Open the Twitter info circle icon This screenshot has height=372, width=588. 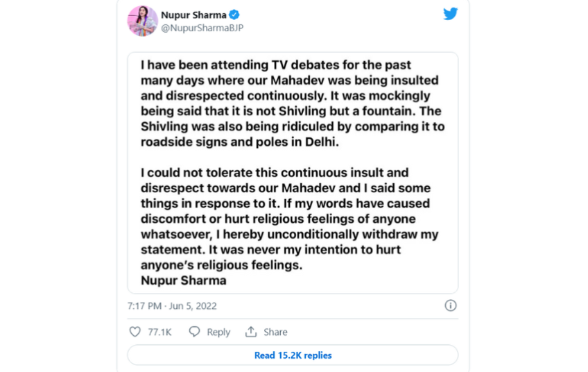[x=451, y=305]
